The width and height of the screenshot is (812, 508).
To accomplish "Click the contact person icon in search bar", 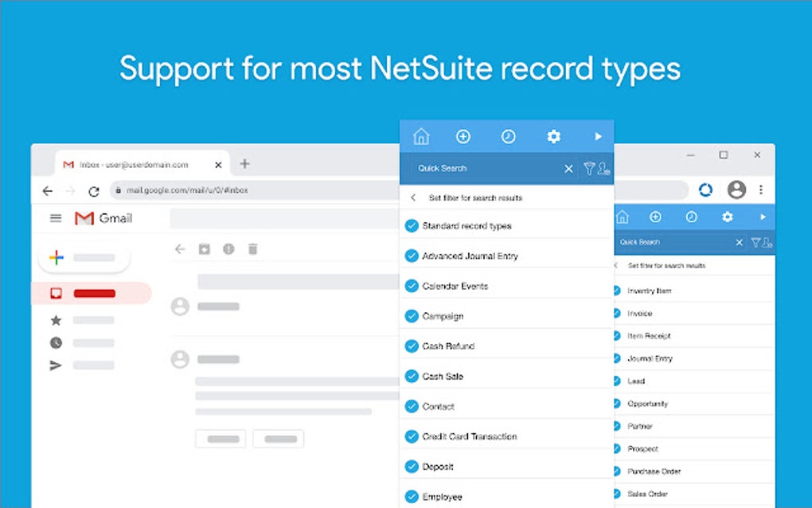I will [603, 170].
